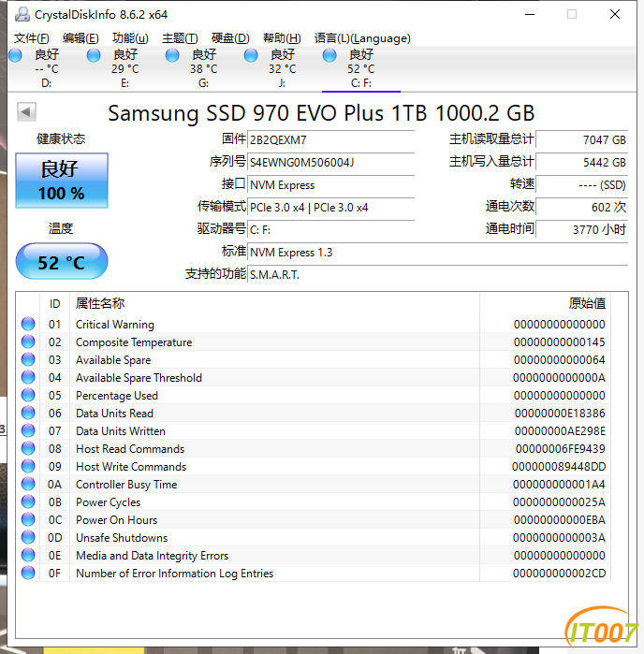The width and height of the screenshot is (644, 654).
Task: Click status circle for Data Units Written
Action: [28, 431]
